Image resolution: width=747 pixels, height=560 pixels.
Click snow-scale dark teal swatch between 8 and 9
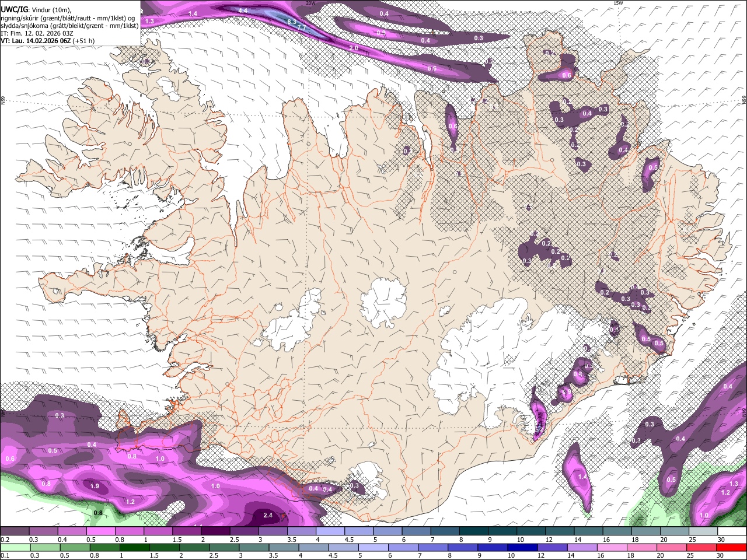pyautogui.click(x=475, y=531)
